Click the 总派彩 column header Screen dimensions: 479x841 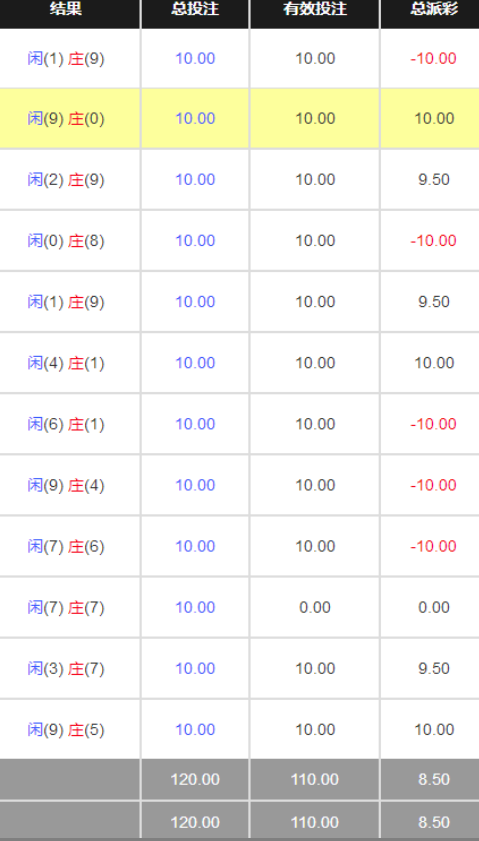[x=434, y=9]
